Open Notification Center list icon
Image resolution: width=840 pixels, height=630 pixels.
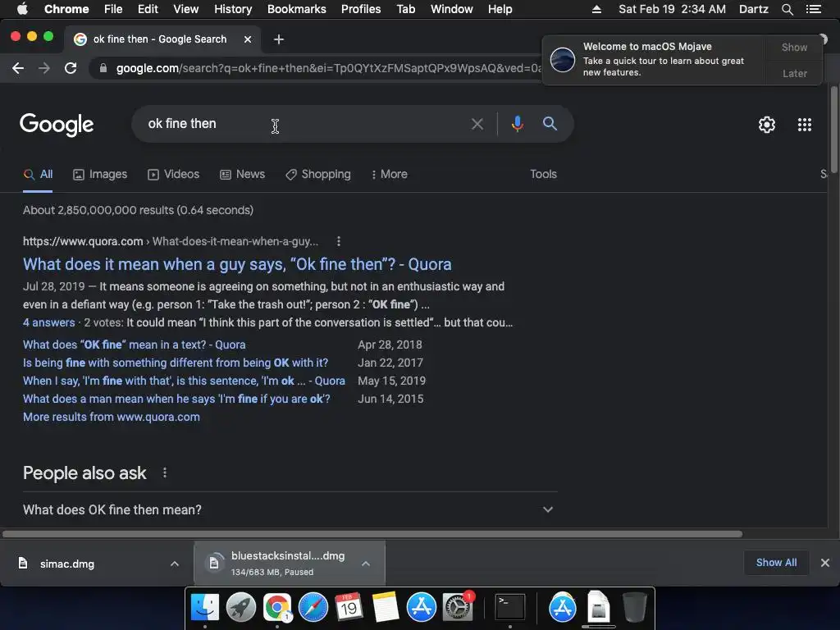(x=813, y=9)
